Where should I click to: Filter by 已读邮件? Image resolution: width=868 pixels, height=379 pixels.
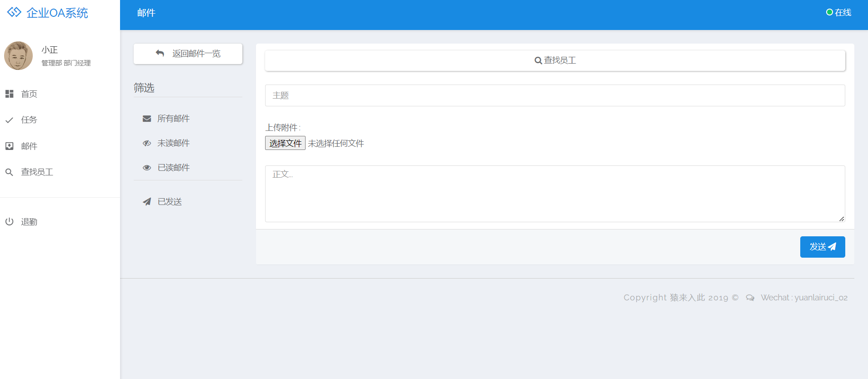pyautogui.click(x=174, y=168)
